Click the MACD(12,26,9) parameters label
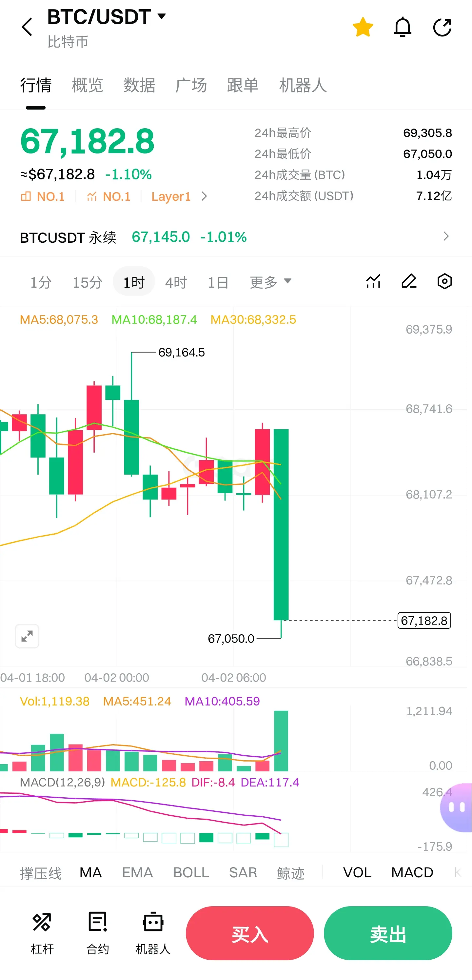 [x=62, y=782]
